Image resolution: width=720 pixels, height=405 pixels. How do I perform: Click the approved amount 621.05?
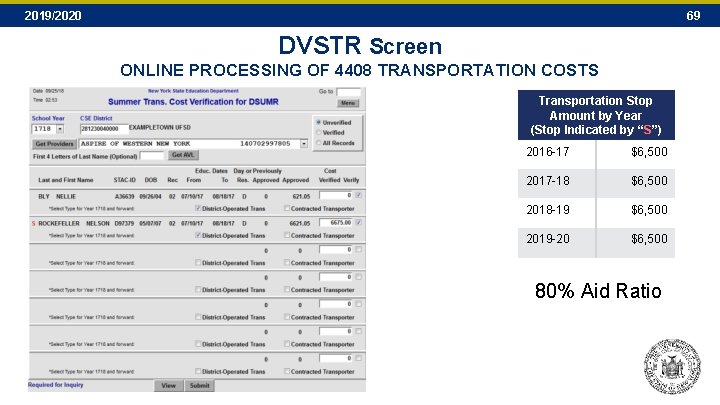(301, 197)
